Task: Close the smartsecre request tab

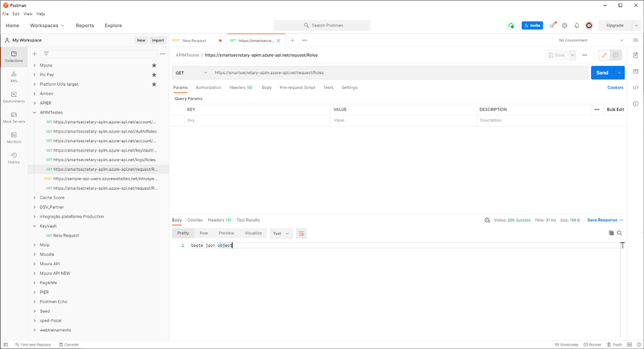Action: (x=278, y=41)
